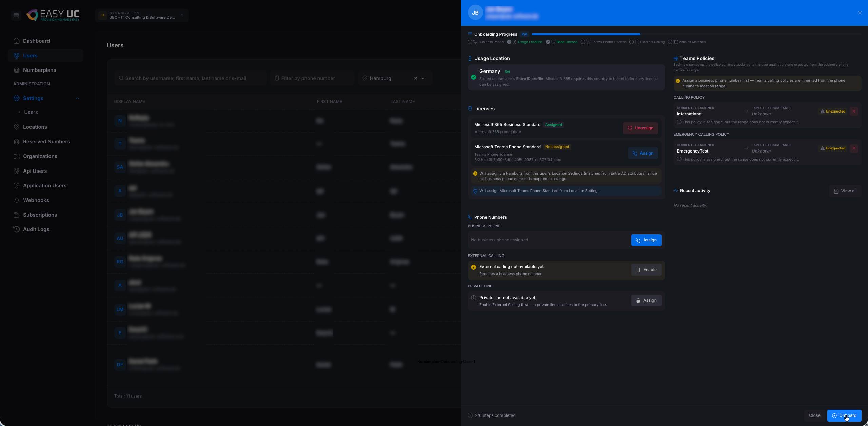
Task: Click the Teams Policies sliders icon
Action: (x=676, y=59)
